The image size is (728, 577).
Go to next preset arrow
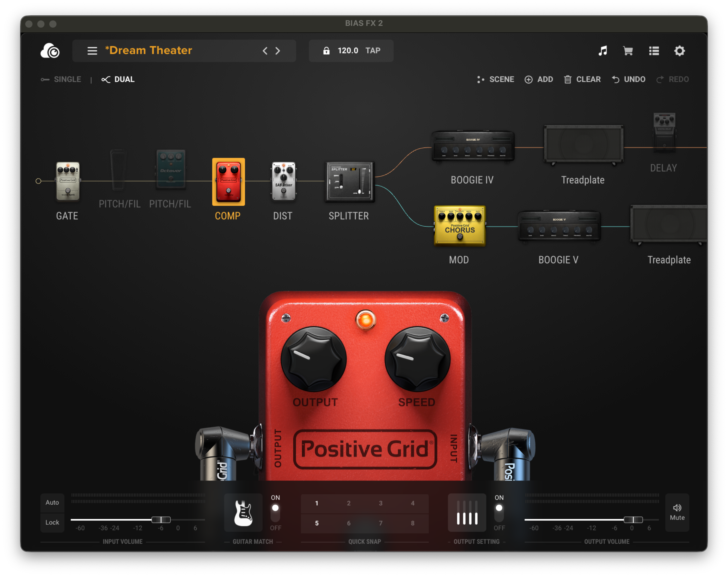tap(277, 51)
